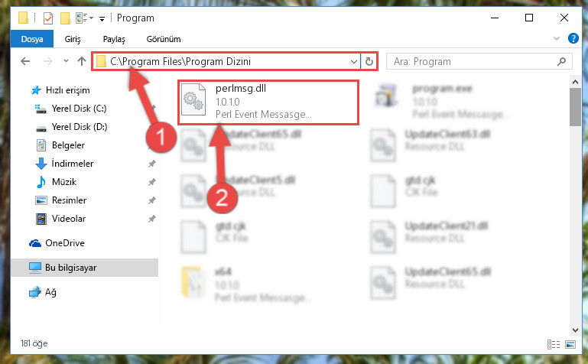Switch to the Görünüm tab
This screenshot has height=364, width=588.
click(x=164, y=39)
